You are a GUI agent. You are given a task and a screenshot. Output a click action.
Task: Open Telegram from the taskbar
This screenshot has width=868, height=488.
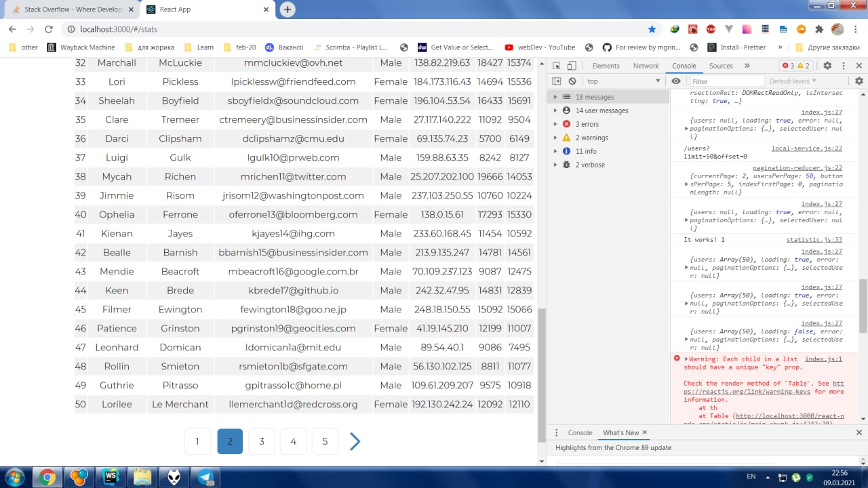coord(206,477)
